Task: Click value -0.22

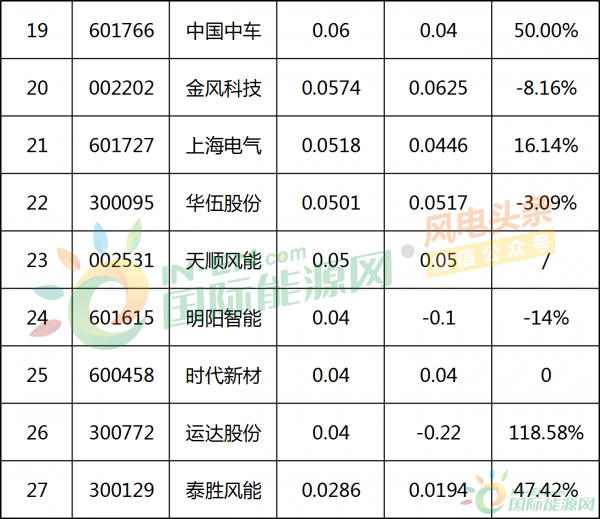Action: [439, 432]
